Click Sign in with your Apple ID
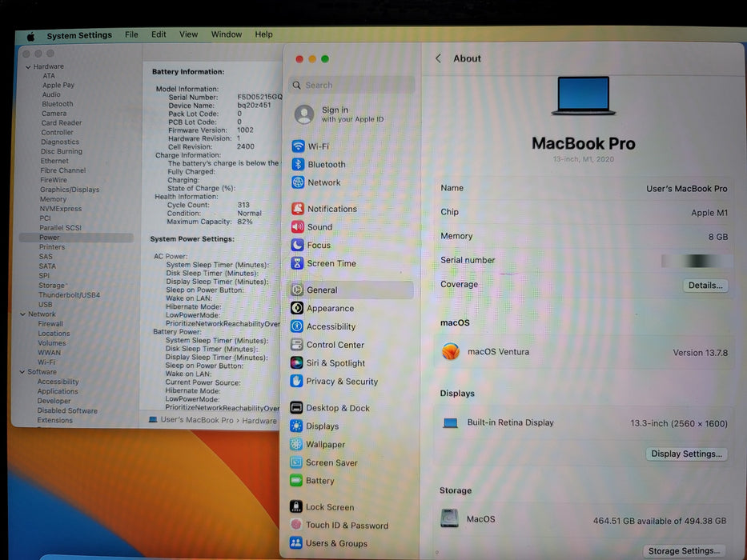747x560 pixels. 352,114
